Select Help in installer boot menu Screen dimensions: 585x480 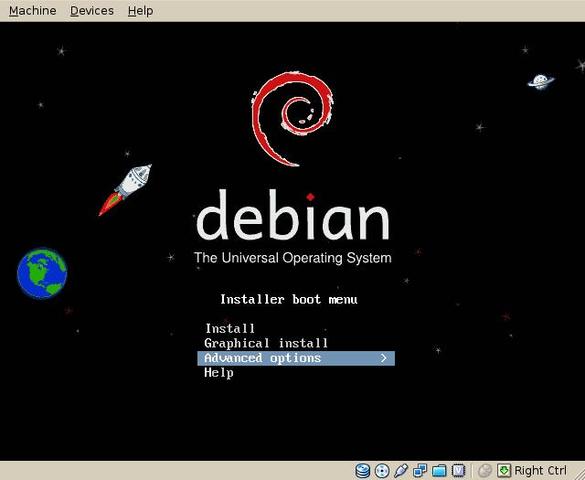tap(219, 373)
